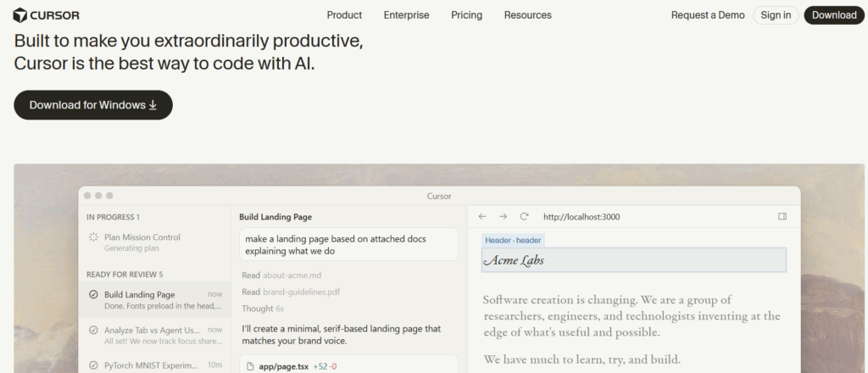This screenshot has width=868, height=373.
Task: Click the localhost:3000 URL field
Action: [x=581, y=217]
